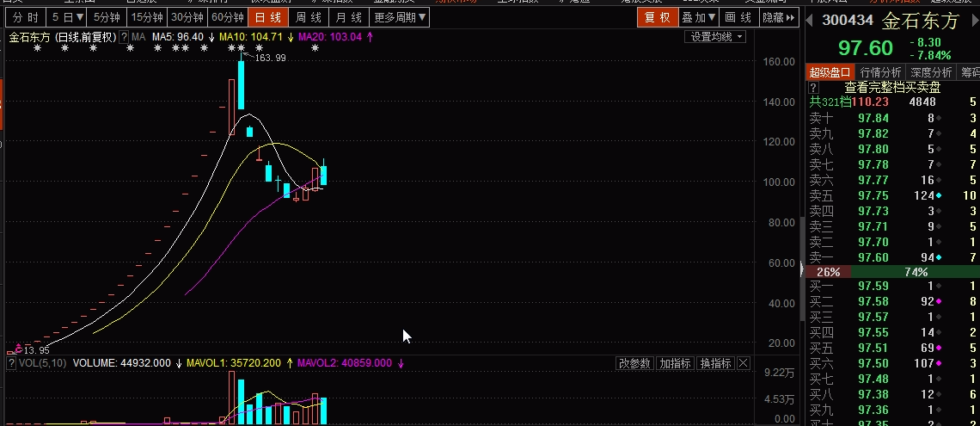Click the 163.99 peak price label
The image size is (980, 426).
[270, 58]
